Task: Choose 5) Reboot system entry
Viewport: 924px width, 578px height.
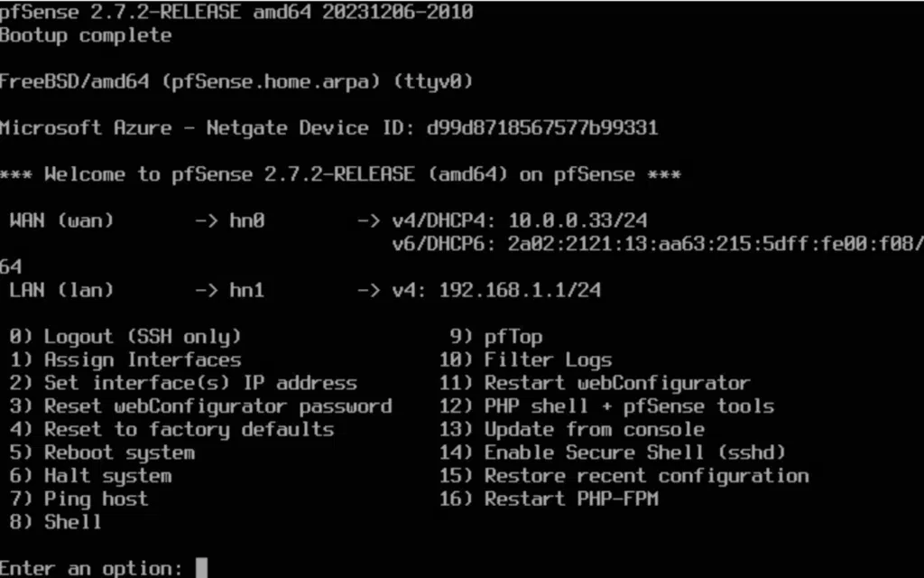Action: (102, 452)
